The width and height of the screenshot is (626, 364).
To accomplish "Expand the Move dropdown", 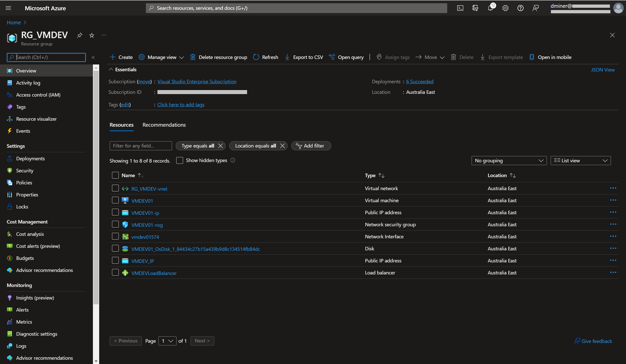I will click(430, 57).
